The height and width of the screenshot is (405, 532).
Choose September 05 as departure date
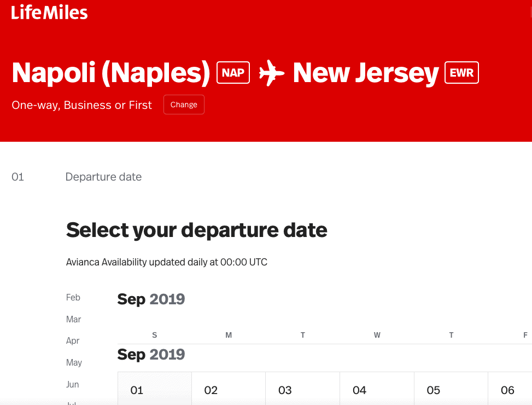coord(451,389)
